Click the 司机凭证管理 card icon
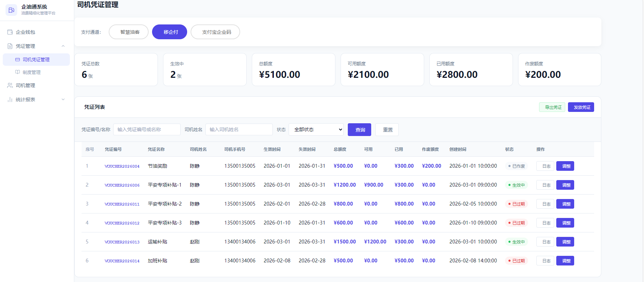The width and height of the screenshot is (644, 282). (18, 60)
